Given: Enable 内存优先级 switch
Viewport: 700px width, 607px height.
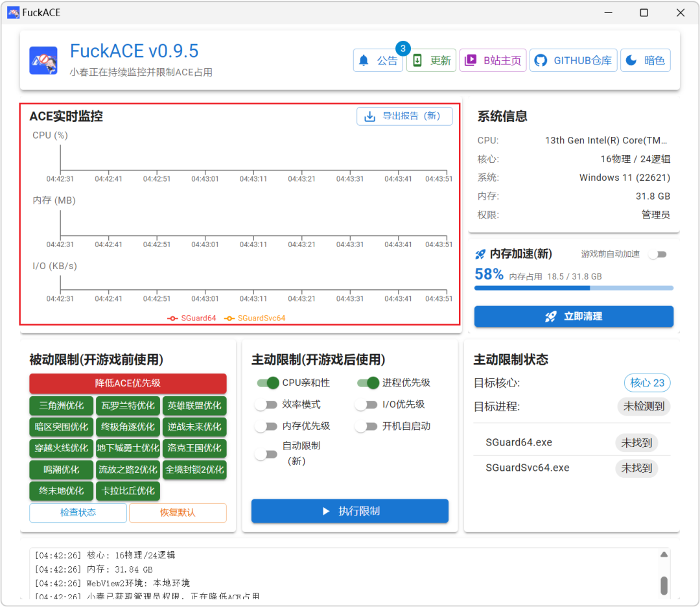Looking at the screenshot, I should click(x=266, y=426).
